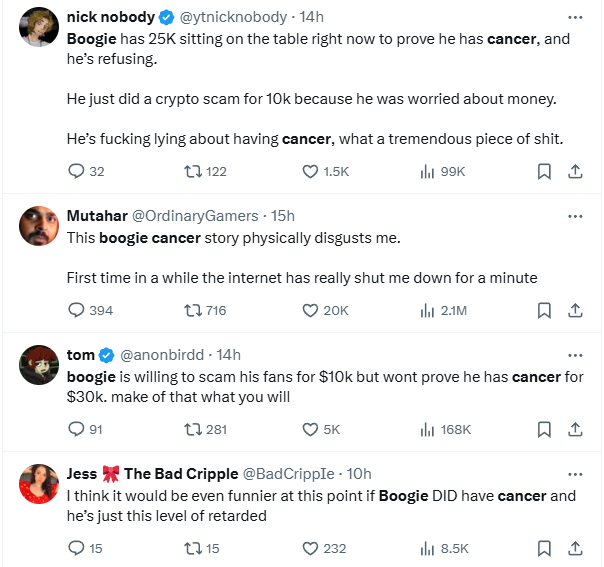This screenshot has width=604, height=567.
Task: Open the 15h timestamp on Mutahar's tweet
Action: (283, 216)
